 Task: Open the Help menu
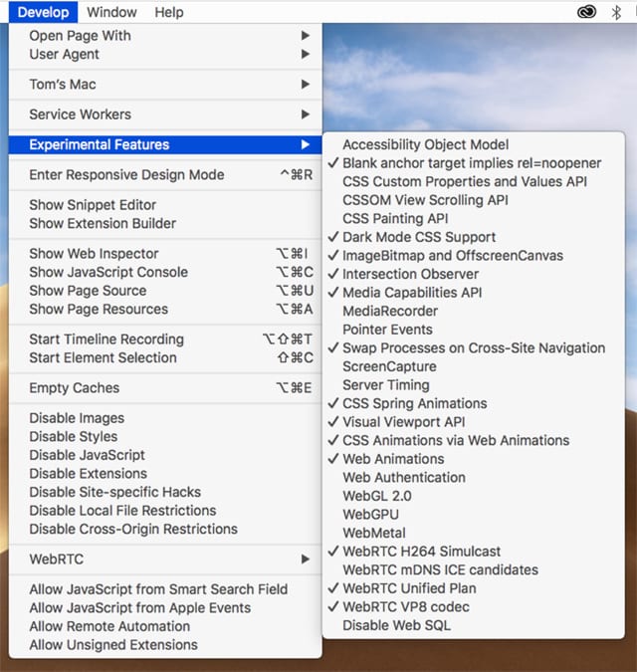tap(169, 12)
